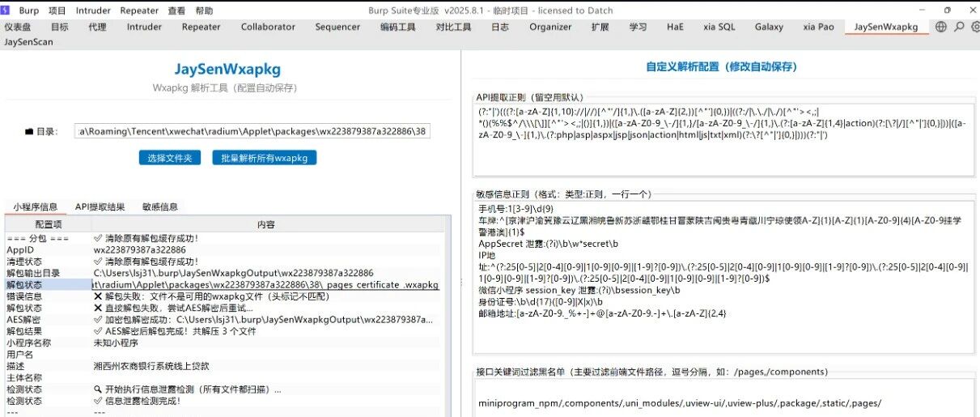Click into the 敏感信息正则 text area
980x417 pixels.
click(x=724, y=279)
